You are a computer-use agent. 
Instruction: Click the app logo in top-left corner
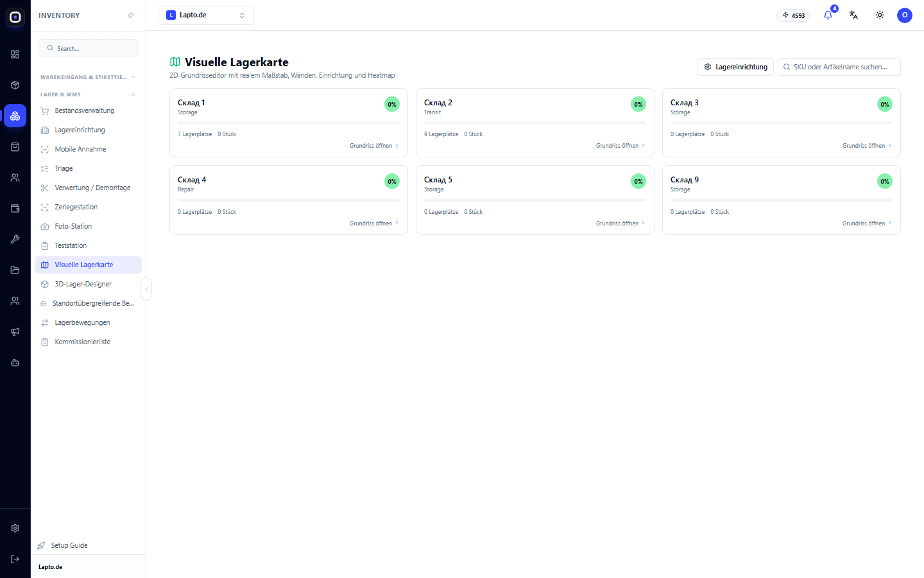[x=15, y=17]
